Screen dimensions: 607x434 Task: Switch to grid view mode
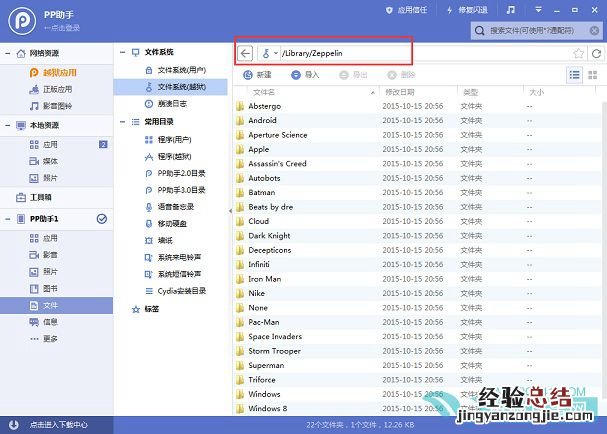(592, 75)
